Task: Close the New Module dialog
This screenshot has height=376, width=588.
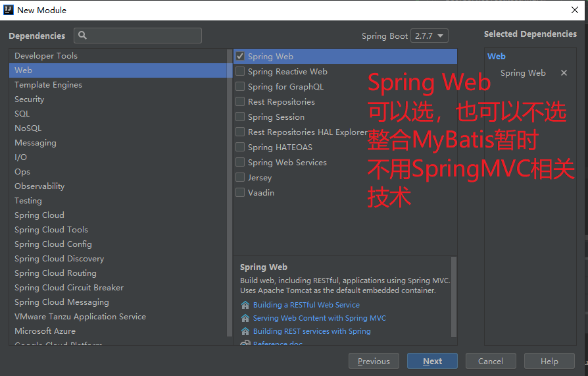Action: pos(574,10)
